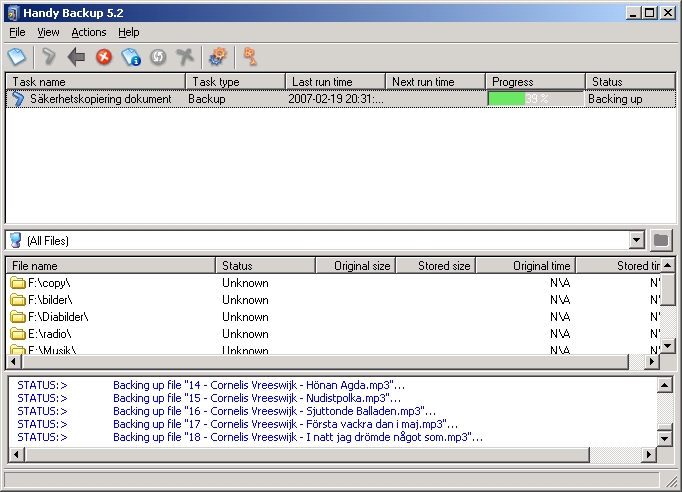Select the E:\radio\ file row
The width and height of the screenshot is (682, 492).
point(334,334)
